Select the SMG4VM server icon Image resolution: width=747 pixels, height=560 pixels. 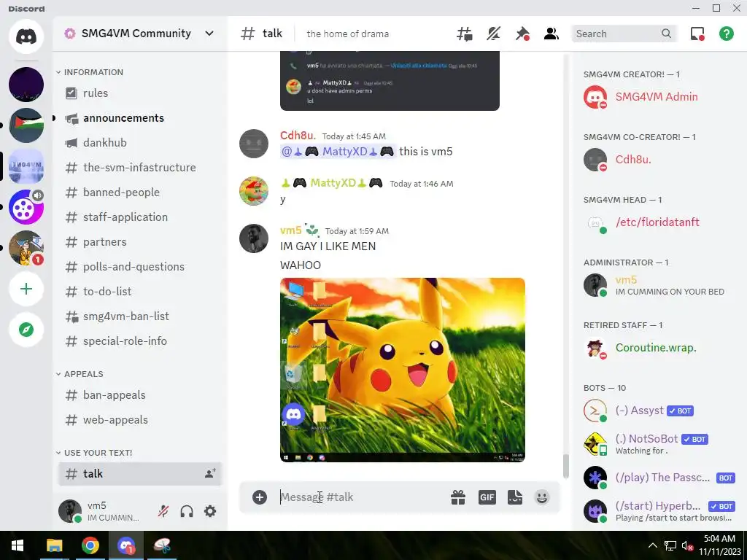point(26,166)
